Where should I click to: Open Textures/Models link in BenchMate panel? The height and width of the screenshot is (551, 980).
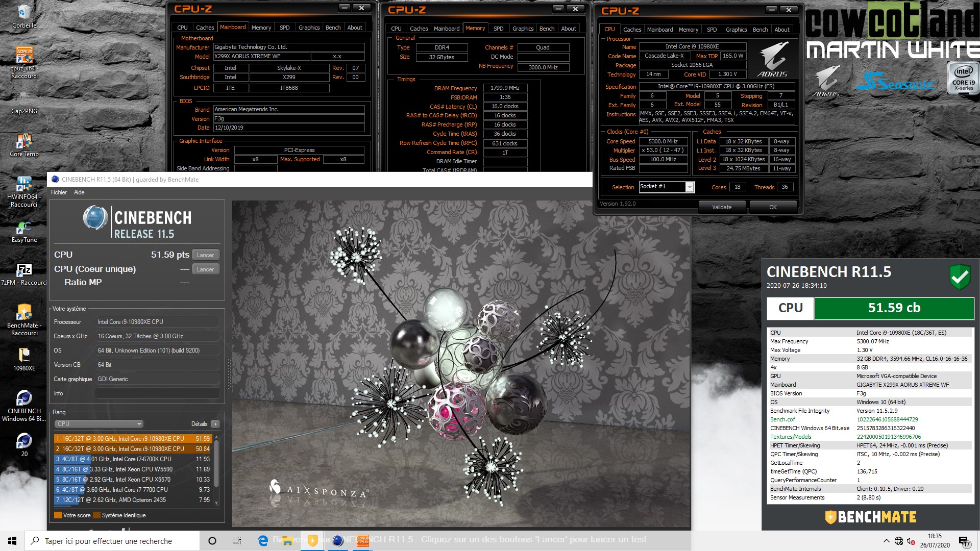pos(791,437)
